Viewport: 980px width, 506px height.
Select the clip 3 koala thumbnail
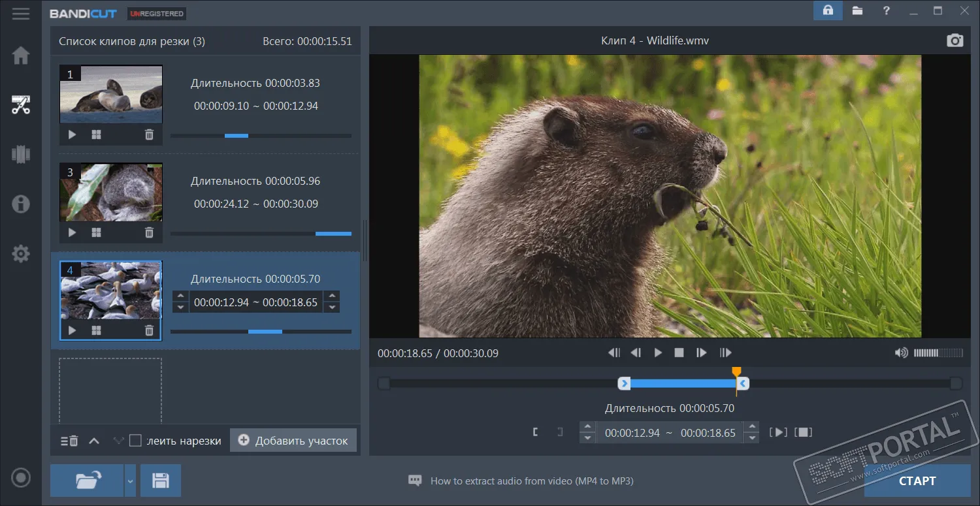tap(111, 193)
